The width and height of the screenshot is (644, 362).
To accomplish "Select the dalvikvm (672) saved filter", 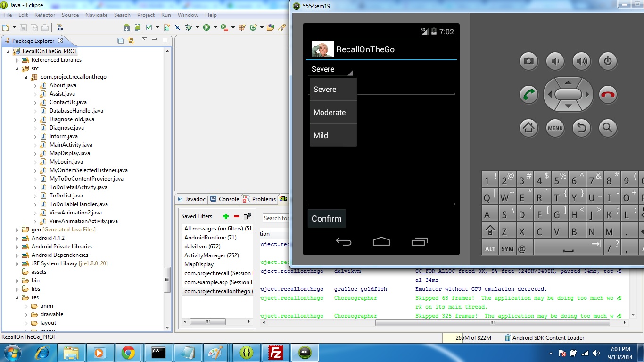I will pyautogui.click(x=202, y=247).
